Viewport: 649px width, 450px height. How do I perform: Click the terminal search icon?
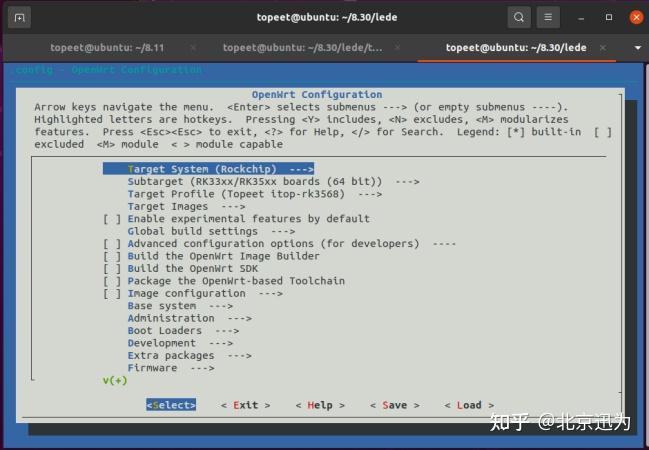[519, 17]
